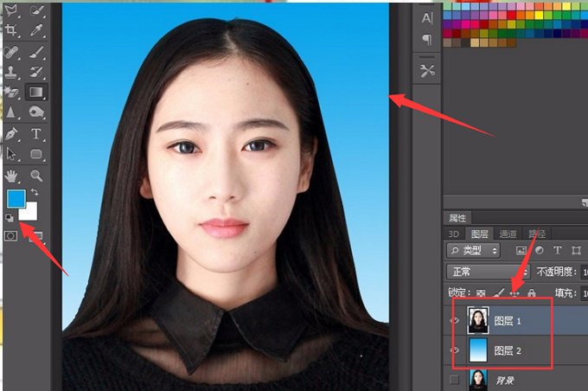Pick the dark gray swatch in Swatches panel
Viewport: 588px width, 391px height.
(466, 42)
